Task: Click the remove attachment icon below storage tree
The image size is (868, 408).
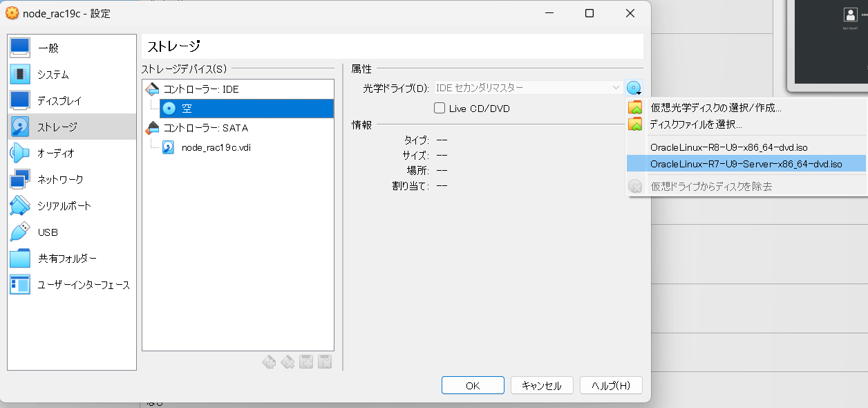Action: pyautogui.click(x=325, y=362)
